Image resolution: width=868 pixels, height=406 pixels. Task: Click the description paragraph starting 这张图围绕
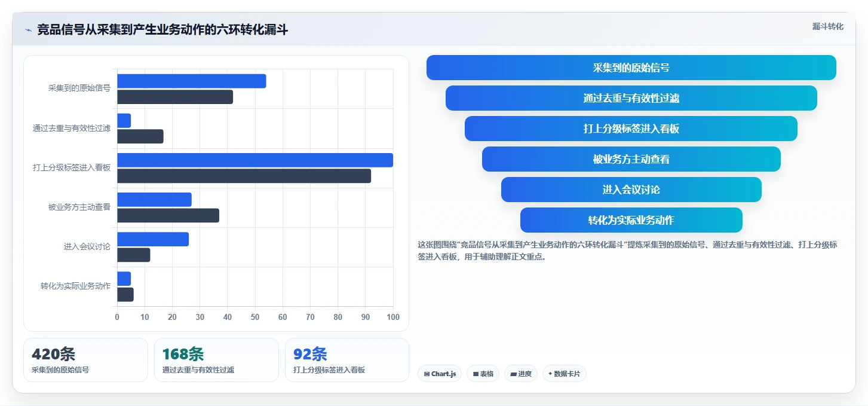tap(627, 251)
